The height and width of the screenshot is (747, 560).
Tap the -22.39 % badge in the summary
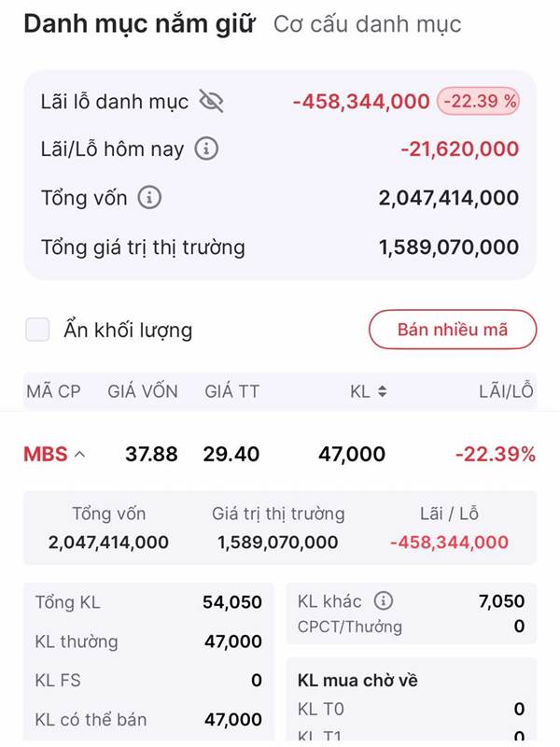(x=478, y=101)
